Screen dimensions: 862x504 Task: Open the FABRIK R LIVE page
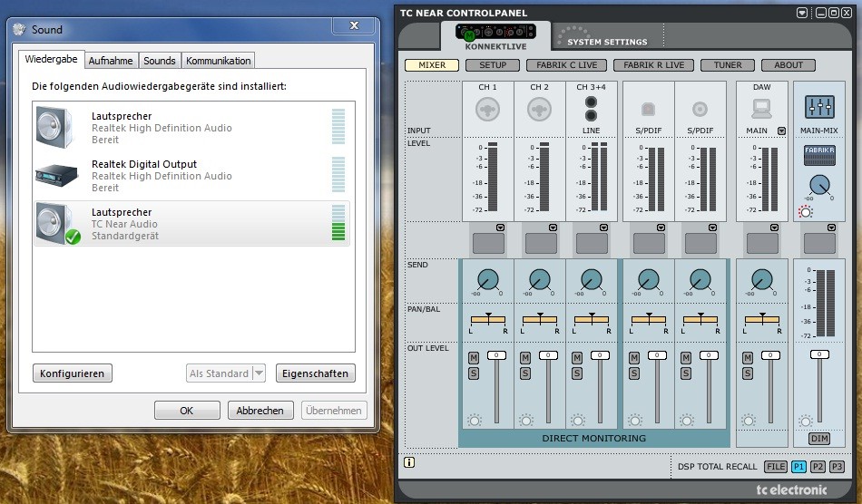coord(653,64)
